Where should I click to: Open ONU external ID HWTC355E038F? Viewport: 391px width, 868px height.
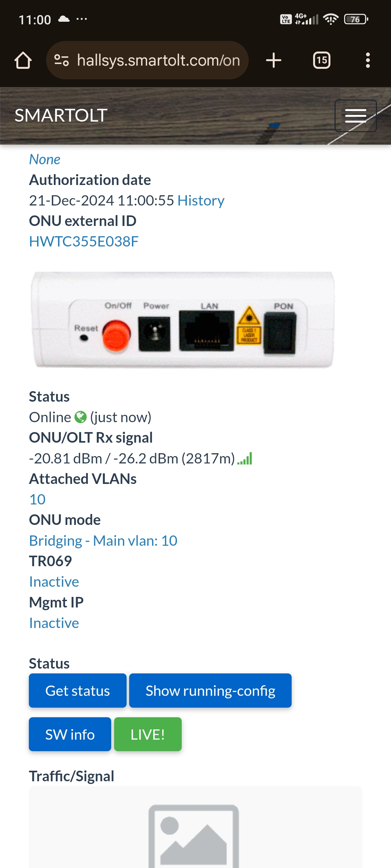(x=84, y=241)
